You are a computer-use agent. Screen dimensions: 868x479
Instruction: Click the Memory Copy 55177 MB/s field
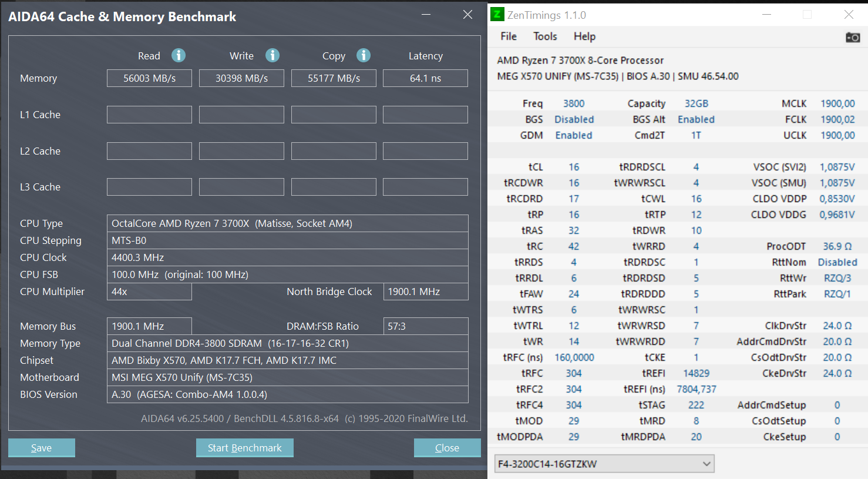(x=334, y=78)
